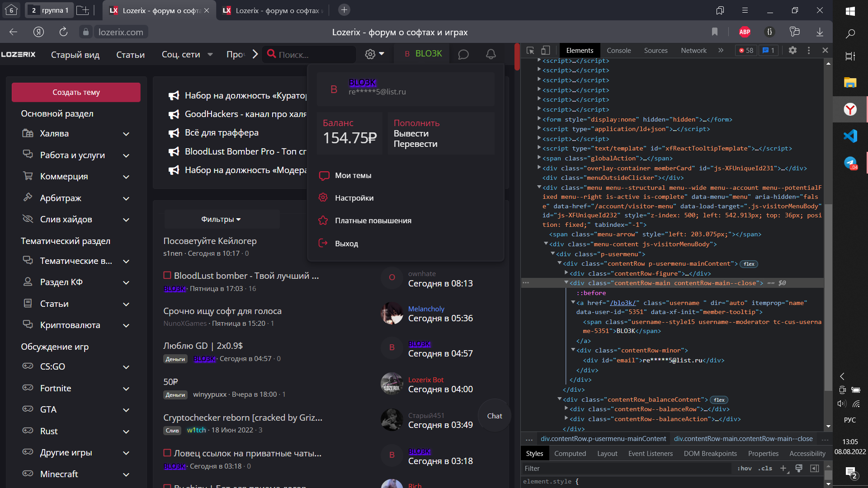Open the Computed styles tab
The height and width of the screenshot is (488, 868).
point(570,454)
